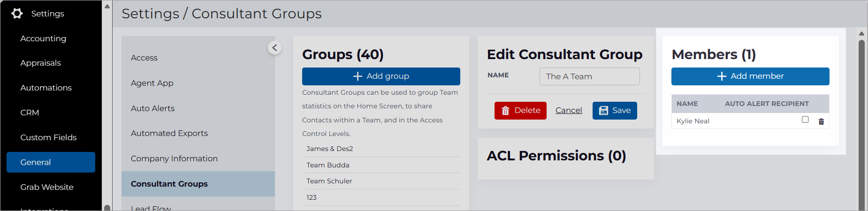The image size is (868, 211).
Task: Click the sidebar scroll-up arrow
Action: pos(107,7)
